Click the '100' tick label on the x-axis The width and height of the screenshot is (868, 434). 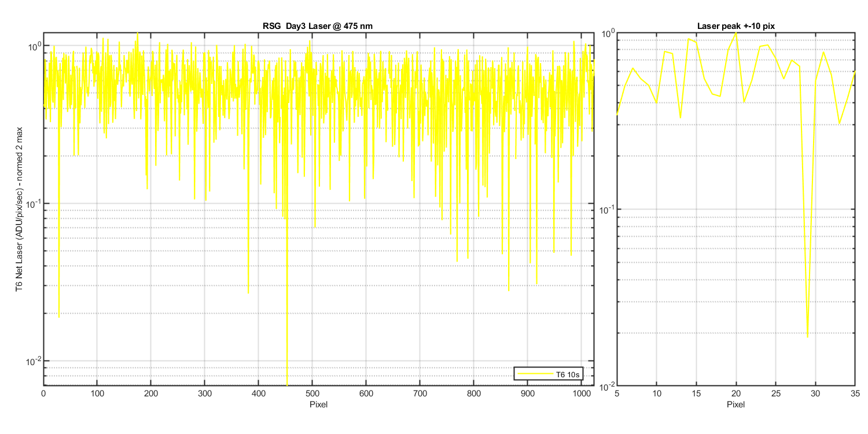click(97, 394)
